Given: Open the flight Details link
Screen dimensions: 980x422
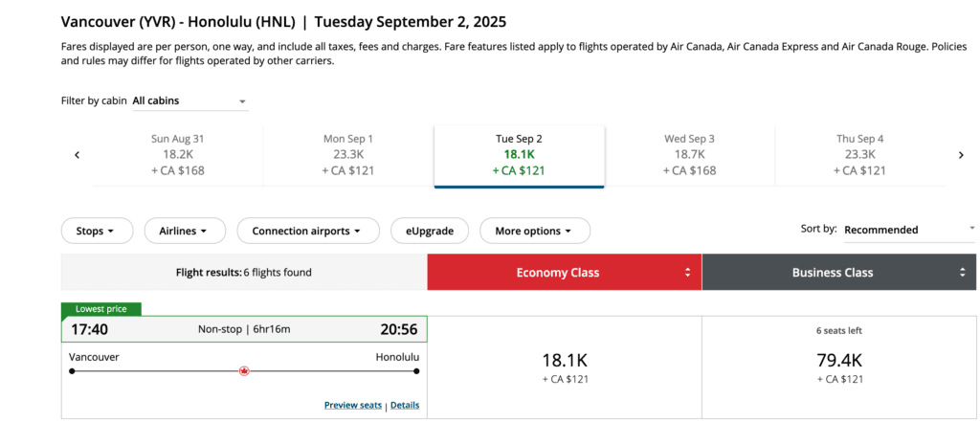Looking at the screenshot, I should coord(405,406).
